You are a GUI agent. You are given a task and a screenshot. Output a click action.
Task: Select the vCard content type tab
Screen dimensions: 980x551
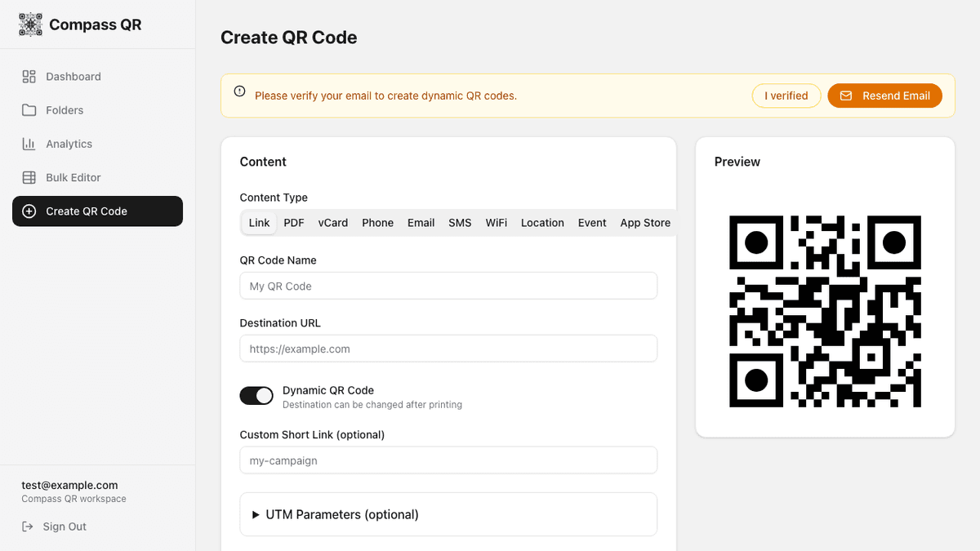(333, 223)
